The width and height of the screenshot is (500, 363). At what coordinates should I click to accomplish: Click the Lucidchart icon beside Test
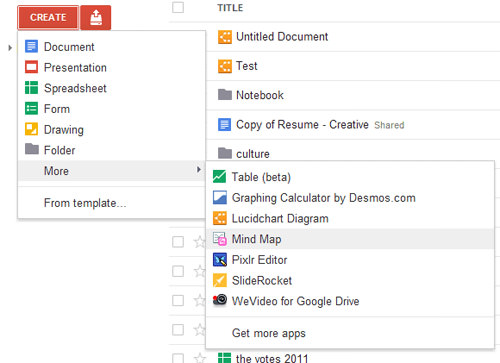225,66
